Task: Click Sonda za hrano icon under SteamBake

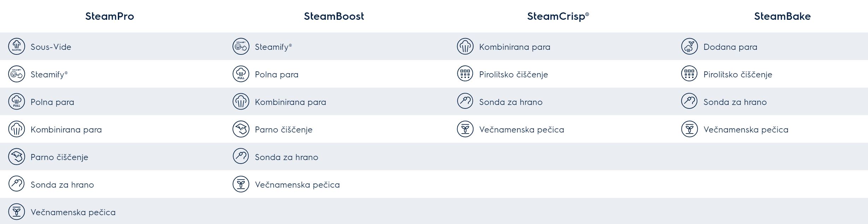Action: pyautogui.click(x=689, y=102)
